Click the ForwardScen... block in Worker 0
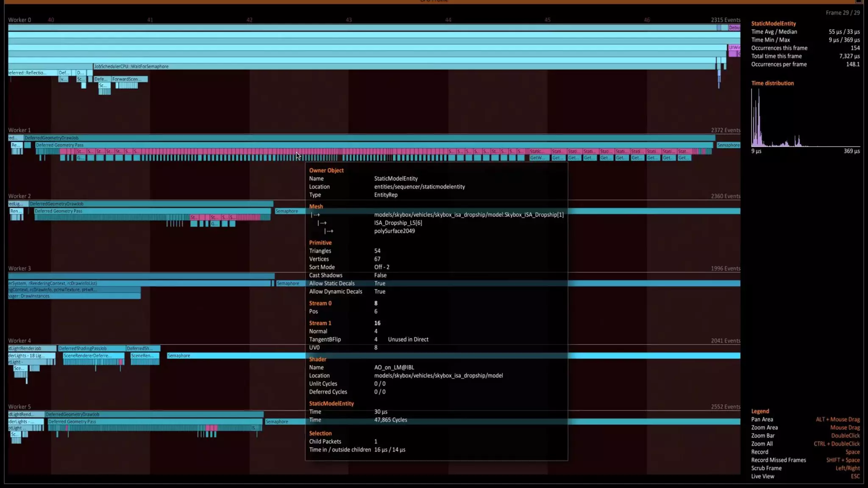 click(129, 79)
